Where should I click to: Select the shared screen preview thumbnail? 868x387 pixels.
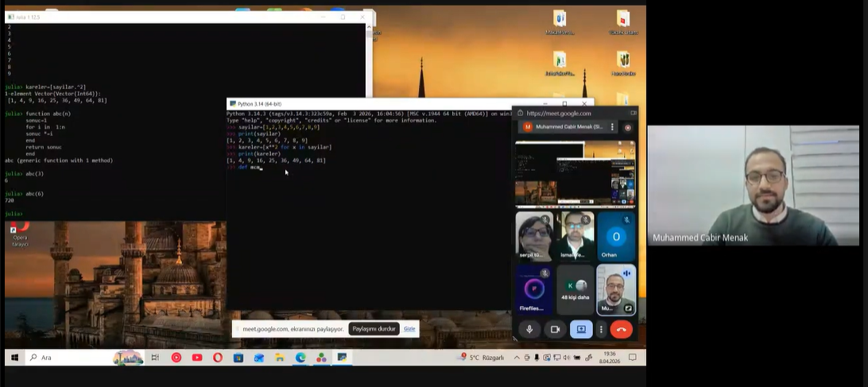[x=575, y=174]
